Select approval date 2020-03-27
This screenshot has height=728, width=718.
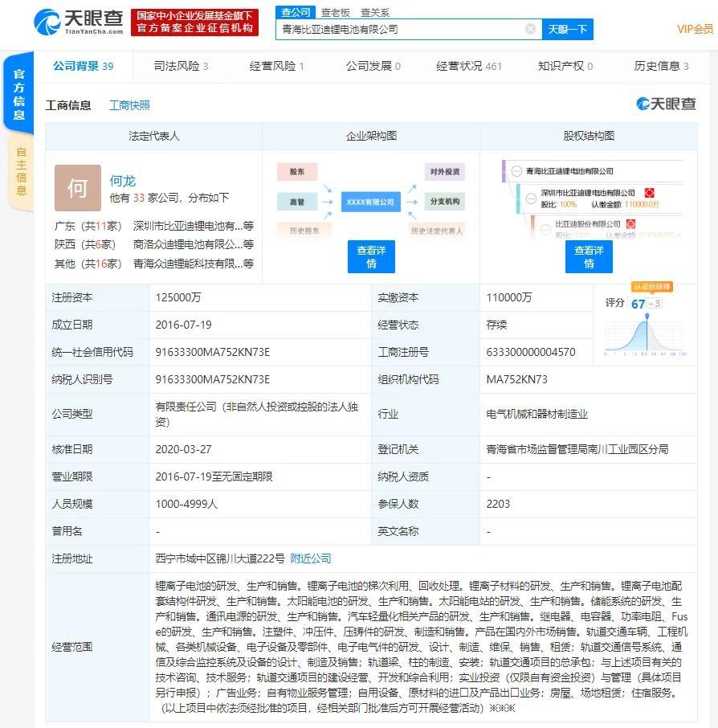click(183, 449)
